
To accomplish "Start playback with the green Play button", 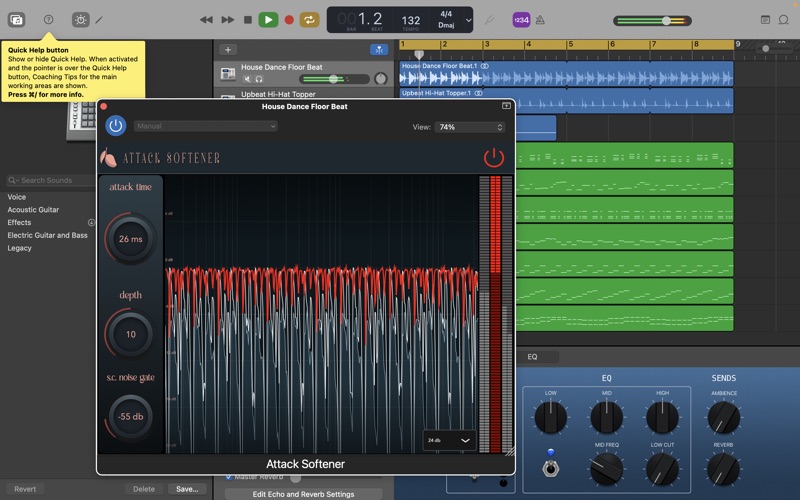I will [x=268, y=20].
